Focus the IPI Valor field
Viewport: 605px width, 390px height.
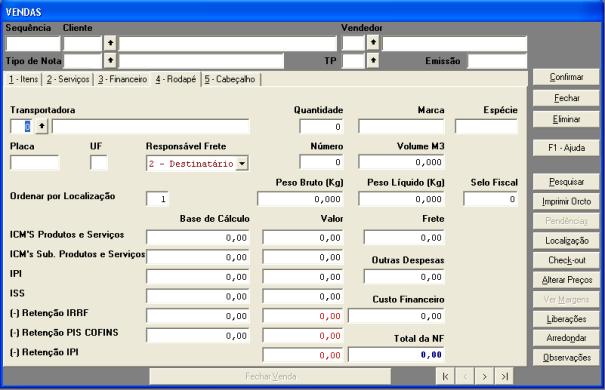click(303, 277)
